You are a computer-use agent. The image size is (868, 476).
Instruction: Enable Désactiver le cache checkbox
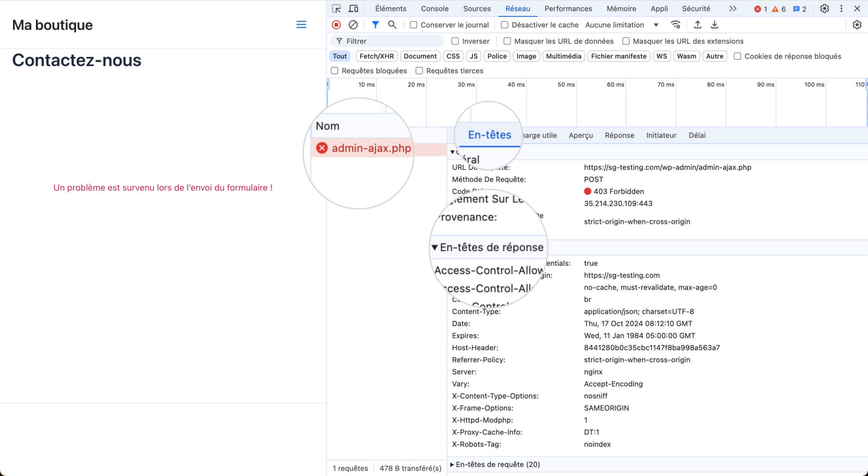505,25
